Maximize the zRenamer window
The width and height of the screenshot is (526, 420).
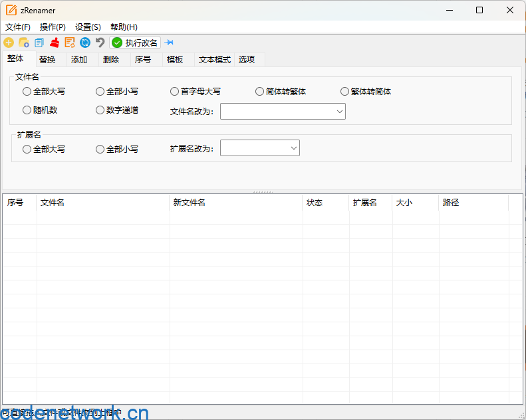click(479, 11)
